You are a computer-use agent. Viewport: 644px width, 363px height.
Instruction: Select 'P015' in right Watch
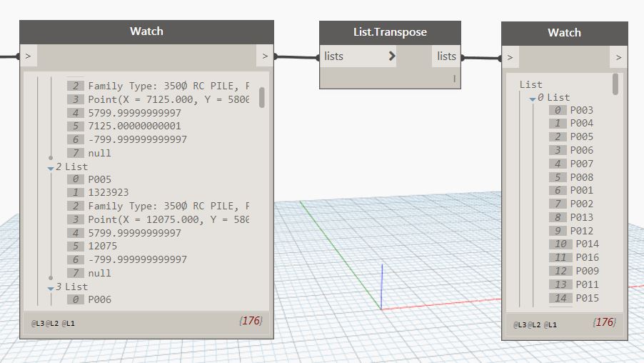point(588,298)
